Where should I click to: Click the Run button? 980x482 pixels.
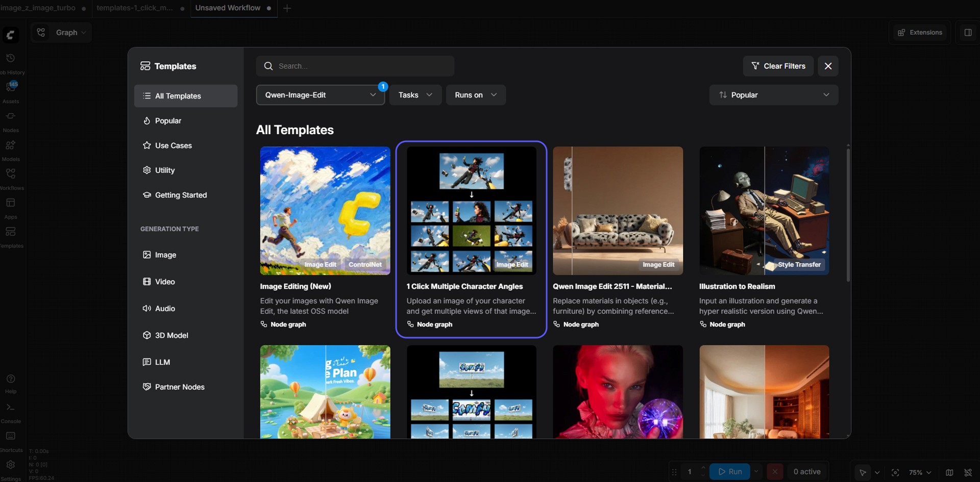pyautogui.click(x=730, y=472)
